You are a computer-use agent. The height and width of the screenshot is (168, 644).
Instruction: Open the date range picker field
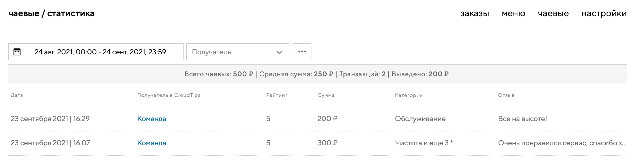click(x=100, y=52)
